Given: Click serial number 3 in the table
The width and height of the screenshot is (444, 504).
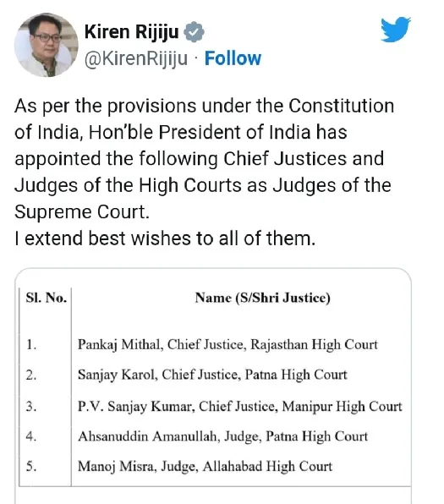Looking at the screenshot, I should click(x=31, y=407).
